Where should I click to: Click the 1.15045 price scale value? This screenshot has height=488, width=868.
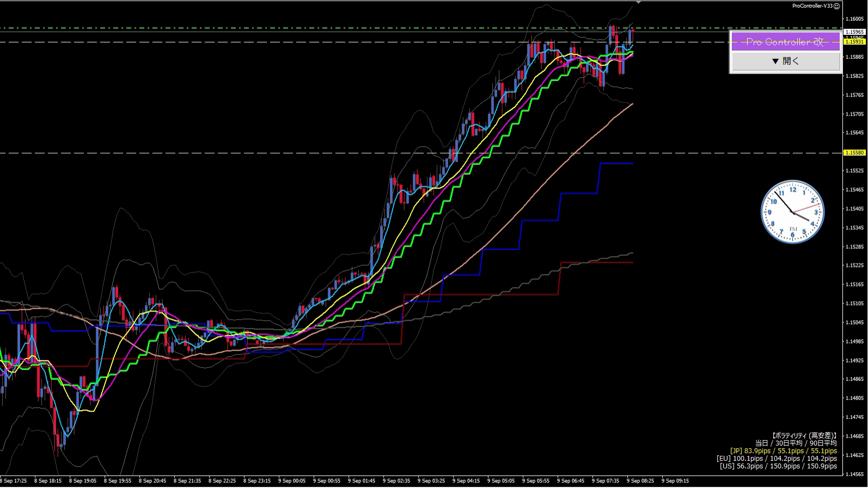click(x=854, y=322)
